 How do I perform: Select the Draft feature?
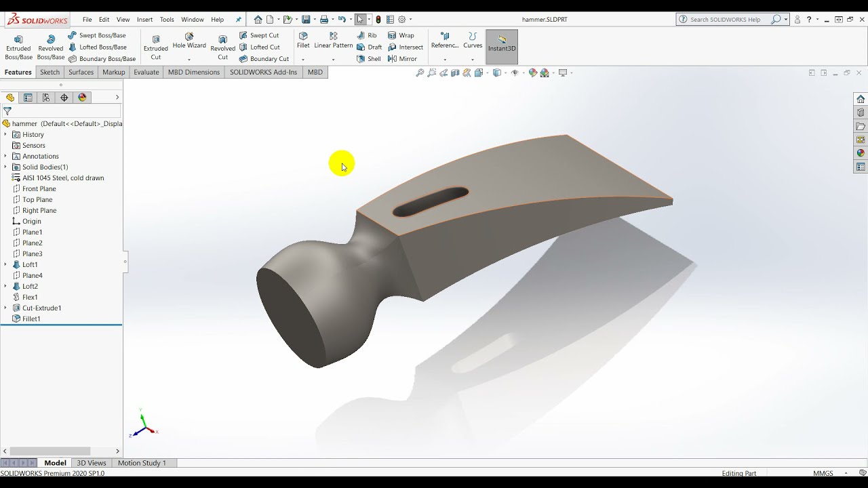[370, 47]
